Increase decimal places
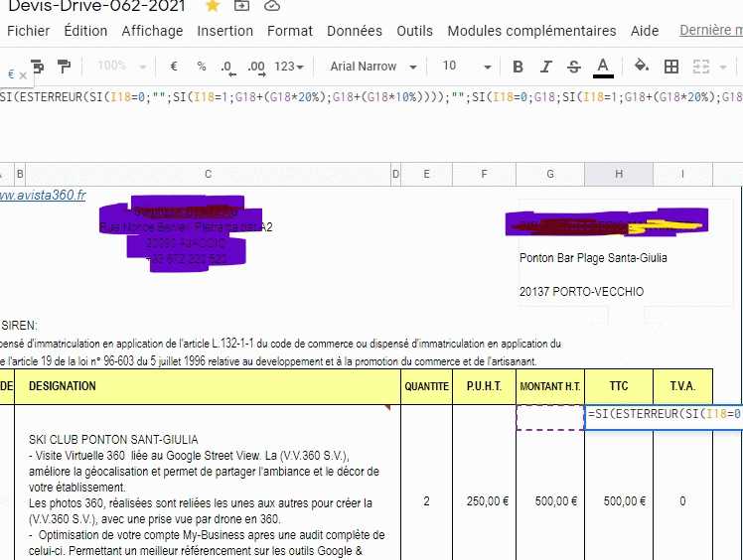743x560 pixels. click(x=256, y=68)
